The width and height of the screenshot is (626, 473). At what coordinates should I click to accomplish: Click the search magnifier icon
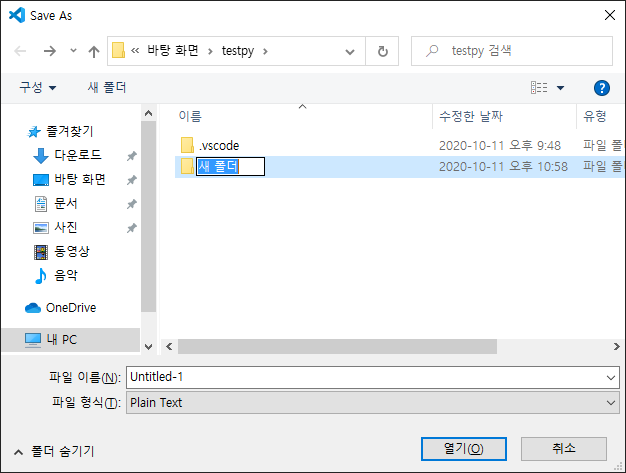point(432,51)
